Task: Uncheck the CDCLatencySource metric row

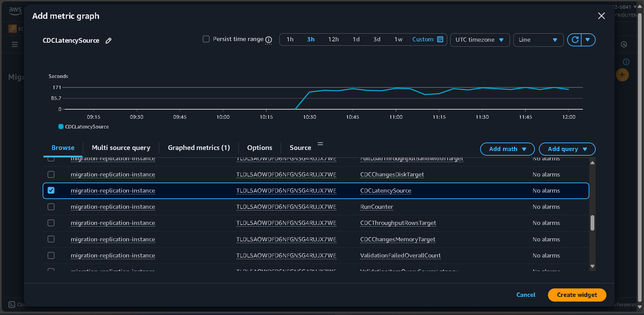Action: [x=51, y=190]
